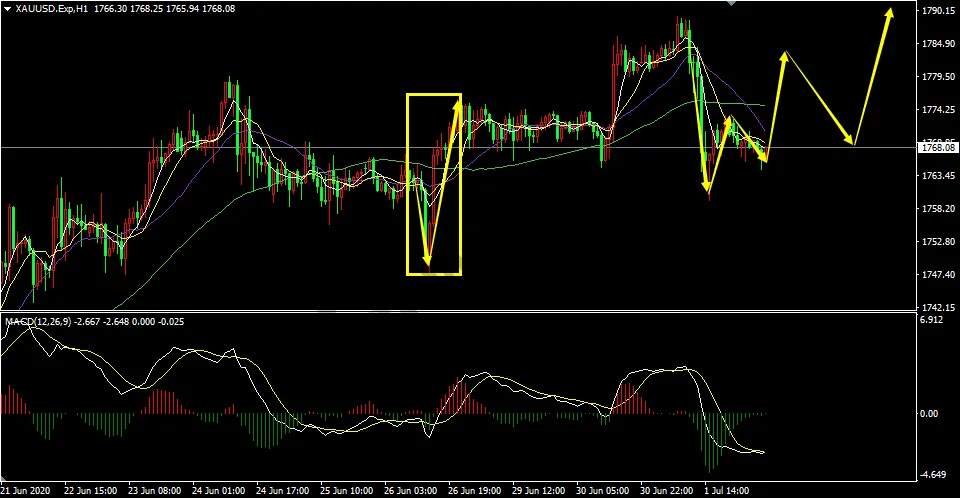Click the 24 Jun 01:00 time label
The height and width of the screenshot is (498, 960).
pos(219,491)
